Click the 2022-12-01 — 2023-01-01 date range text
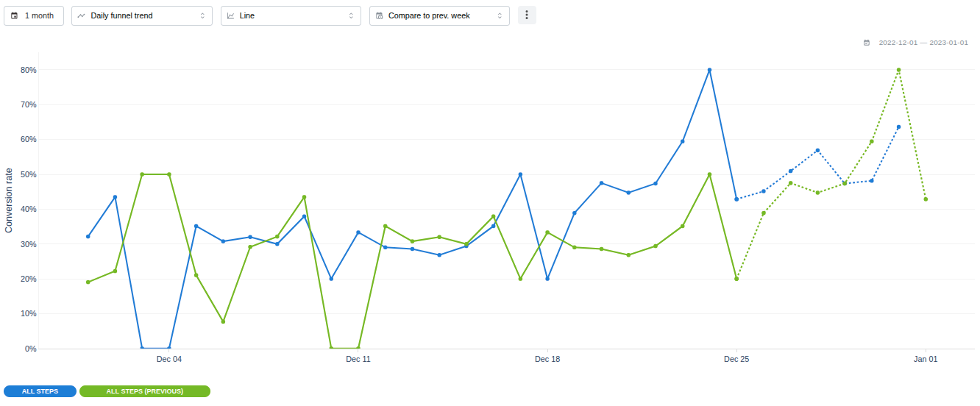The width and height of the screenshot is (980, 406). [923, 43]
